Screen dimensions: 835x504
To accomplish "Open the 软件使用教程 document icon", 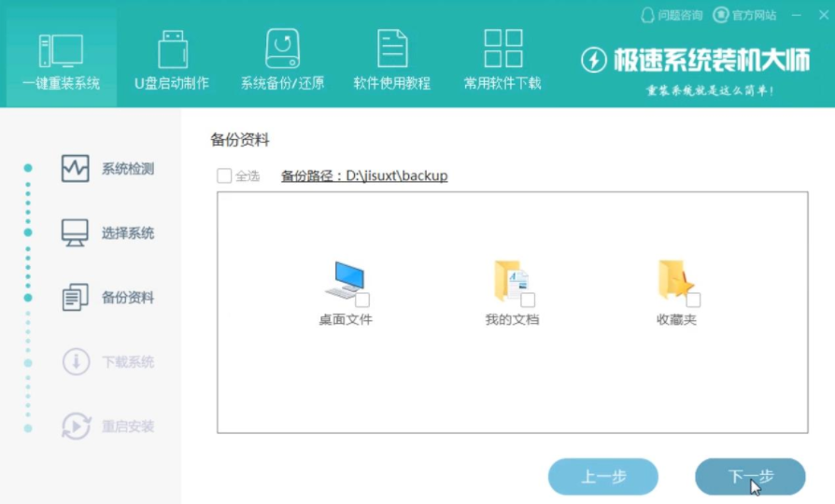I will (x=391, y=49).
